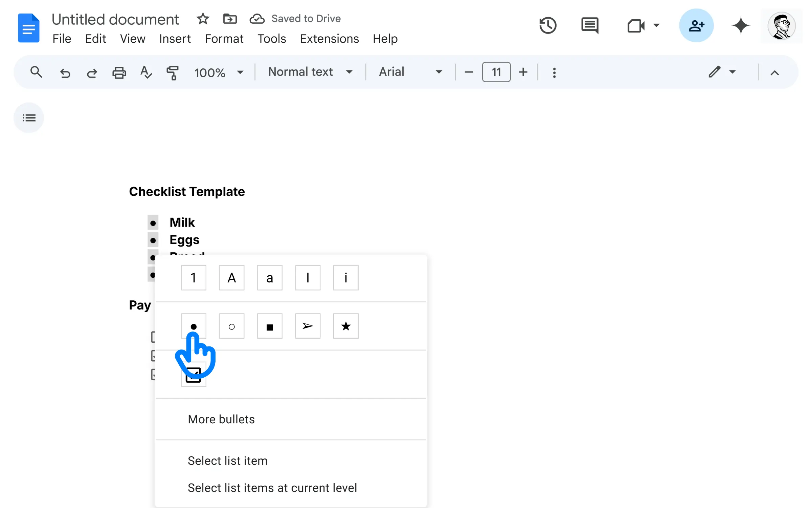
Task: Select the filled square bullet style
Action: tap(270, 326)
